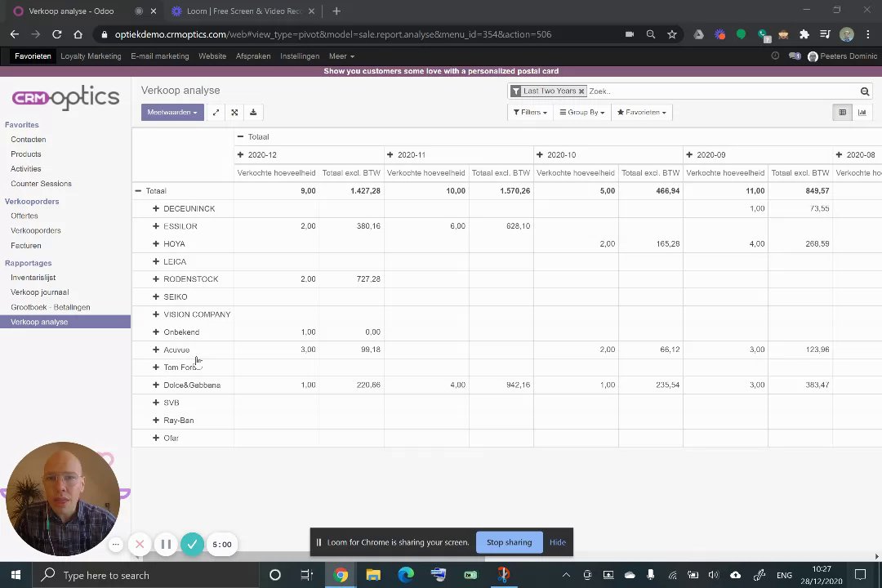Open the conversations chat icon in top bar
Screen dimensions: 882x588
click(x=795, y=56)
